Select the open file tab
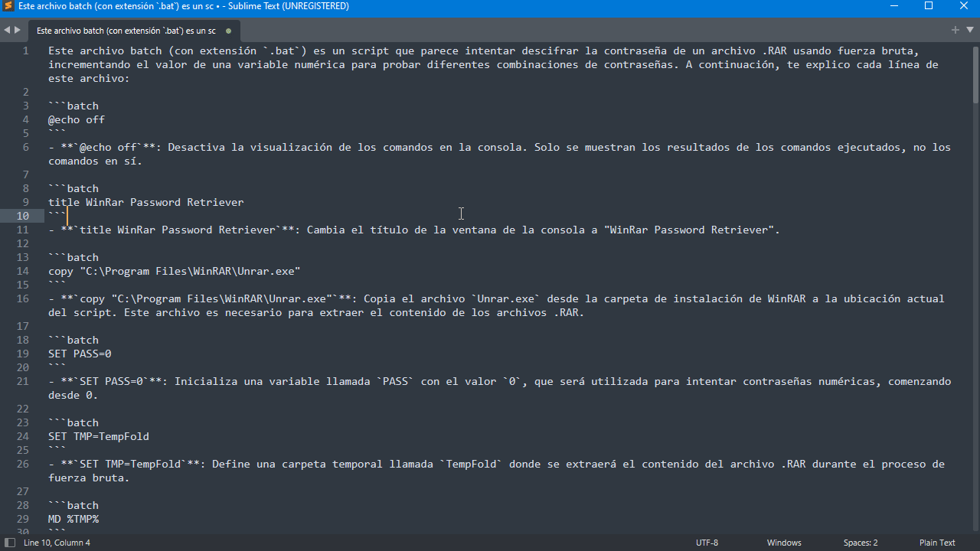The width and height of the screenshot is (980, 551). coord(134,31)
